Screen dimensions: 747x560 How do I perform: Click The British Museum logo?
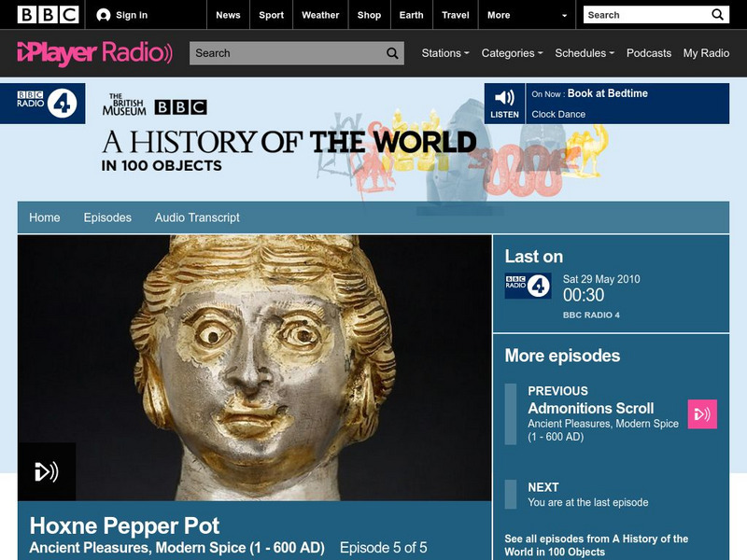tap(126, 105)
